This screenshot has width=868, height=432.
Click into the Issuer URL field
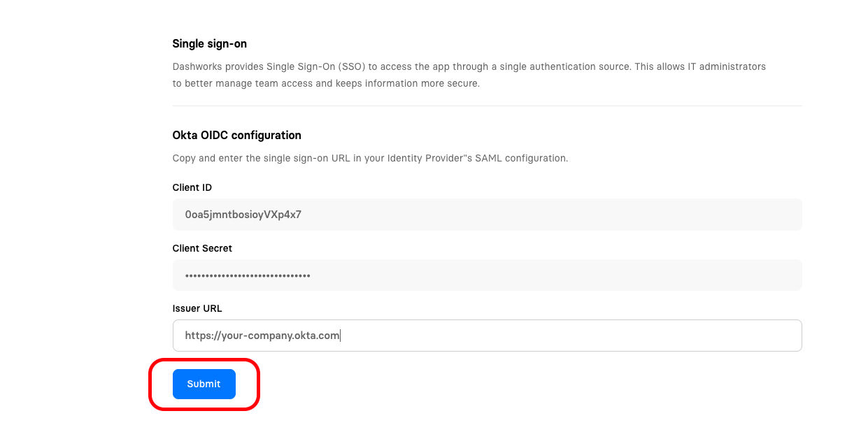487,336
